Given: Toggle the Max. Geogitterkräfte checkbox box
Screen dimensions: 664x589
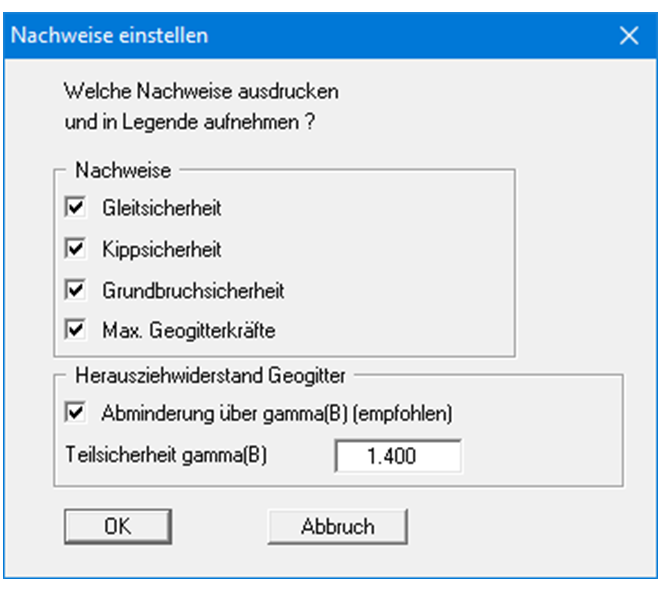Looking at the screenshot, I should click(74, 328).
